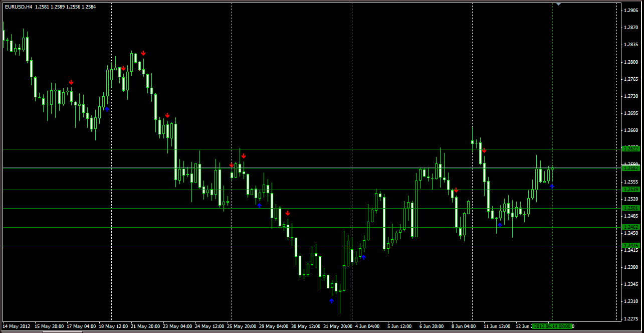Click the red arrow above the 17 May candles
This screenshot has height=333, width=644.
click(x=71, y=82)
